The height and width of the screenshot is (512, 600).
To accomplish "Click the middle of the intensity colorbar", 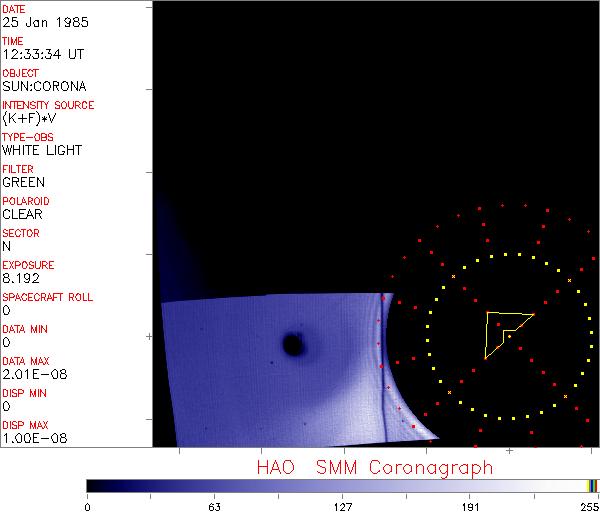I will click(x=342, y=485).
